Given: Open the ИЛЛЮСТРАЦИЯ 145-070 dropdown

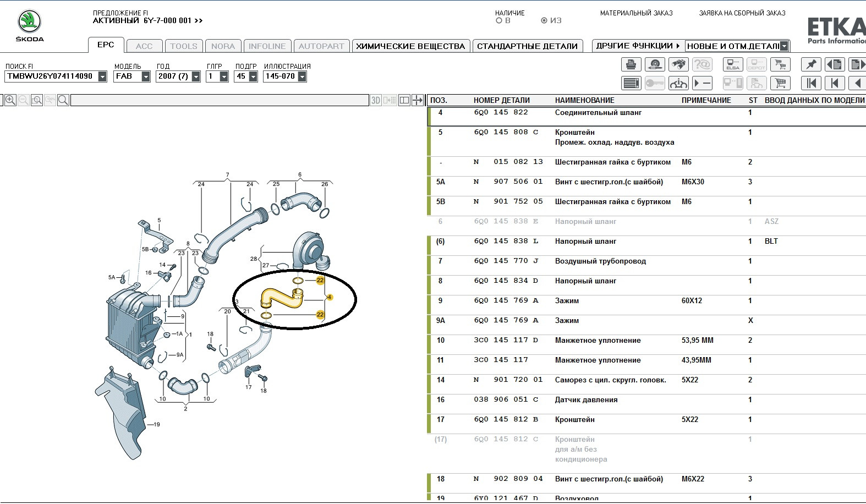Looking at the screenshot, I should tap(302, 76).
